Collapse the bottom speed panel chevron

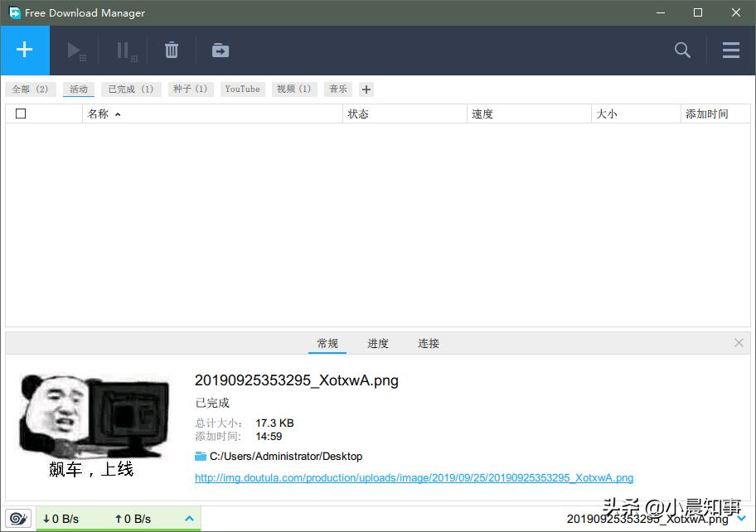pos(189,518)
